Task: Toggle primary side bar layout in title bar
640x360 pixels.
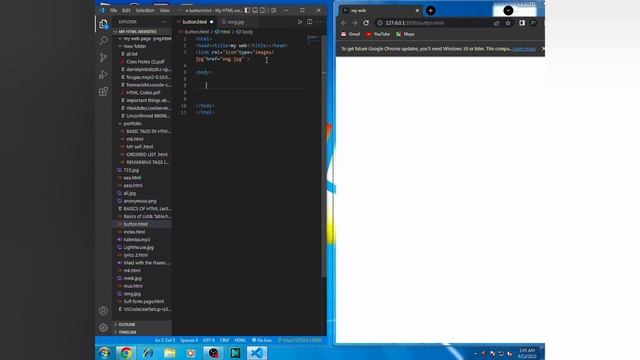Action: pos(247,10)
